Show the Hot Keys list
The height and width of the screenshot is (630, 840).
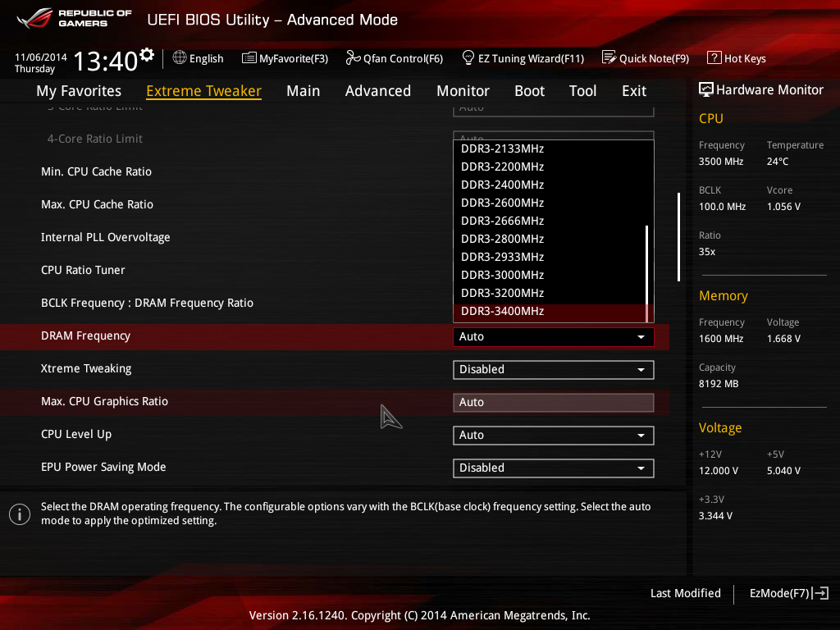click(x=737, y=58)
